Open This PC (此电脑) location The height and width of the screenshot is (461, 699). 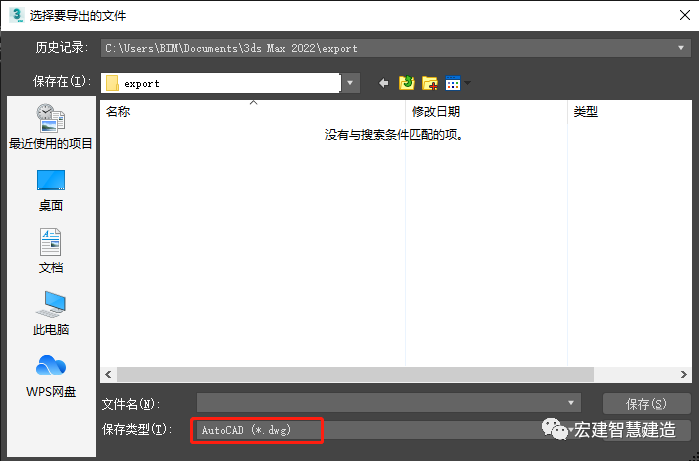[51, 313]
